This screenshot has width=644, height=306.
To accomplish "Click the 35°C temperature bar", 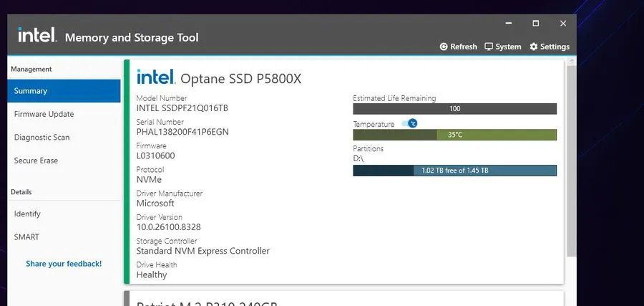I will pos(454,135).
